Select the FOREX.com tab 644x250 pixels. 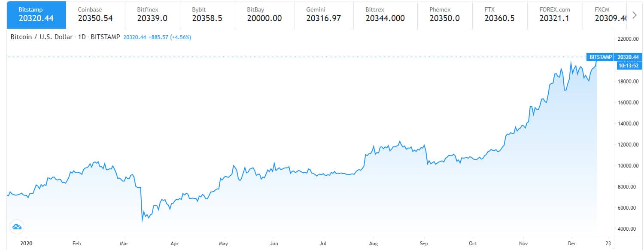[x=555, y=15]
